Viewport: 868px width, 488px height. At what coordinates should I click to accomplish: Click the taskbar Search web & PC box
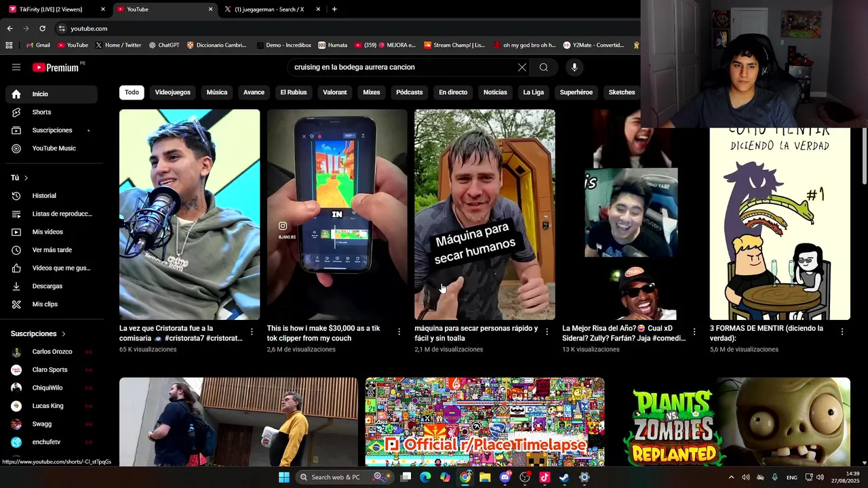coord(344,477)
